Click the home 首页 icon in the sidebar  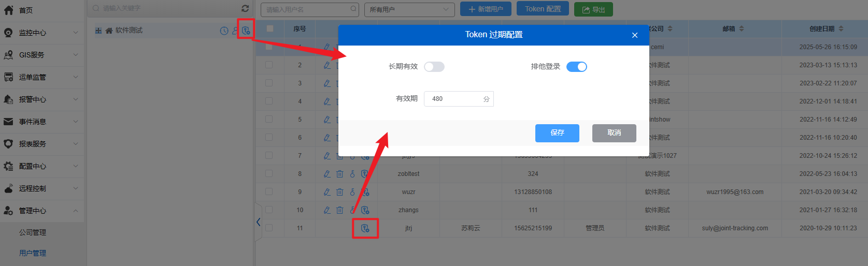tap(9, 10)
